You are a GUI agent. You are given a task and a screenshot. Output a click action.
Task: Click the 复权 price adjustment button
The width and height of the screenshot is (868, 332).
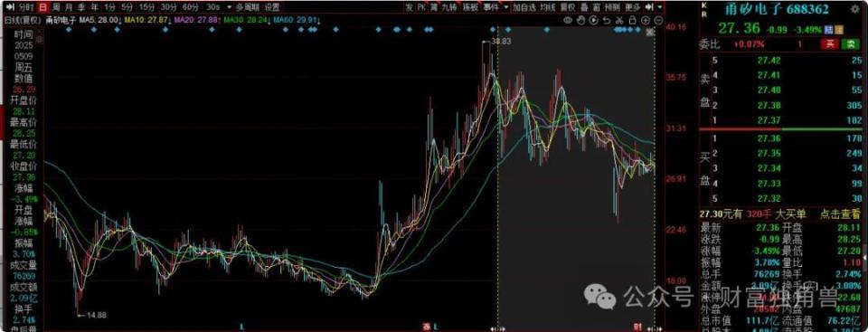(x=568, y=7)
